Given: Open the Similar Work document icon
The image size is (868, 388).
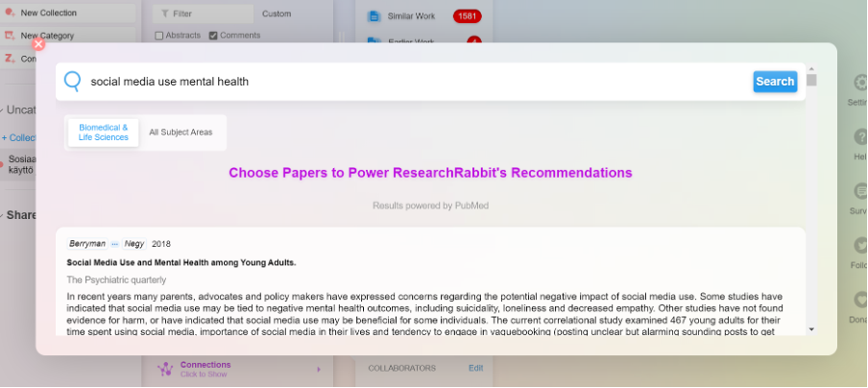Looking at the screenshot, I should tap(374, 16).
